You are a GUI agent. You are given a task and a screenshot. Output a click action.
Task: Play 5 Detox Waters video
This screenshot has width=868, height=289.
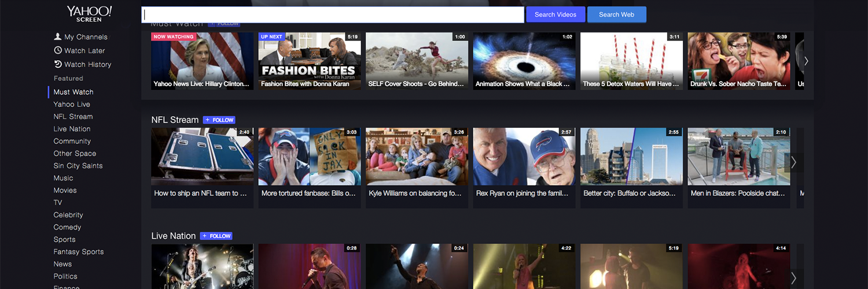click(x=631, y=61)
